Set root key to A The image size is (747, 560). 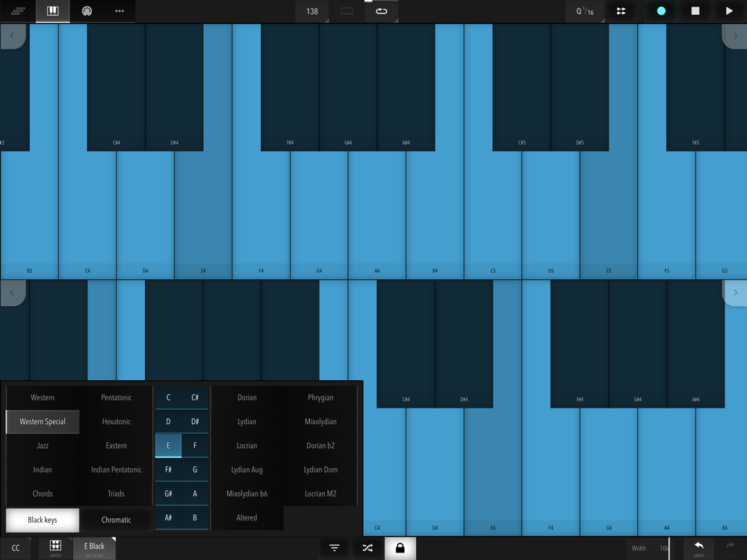coord(195,494)
